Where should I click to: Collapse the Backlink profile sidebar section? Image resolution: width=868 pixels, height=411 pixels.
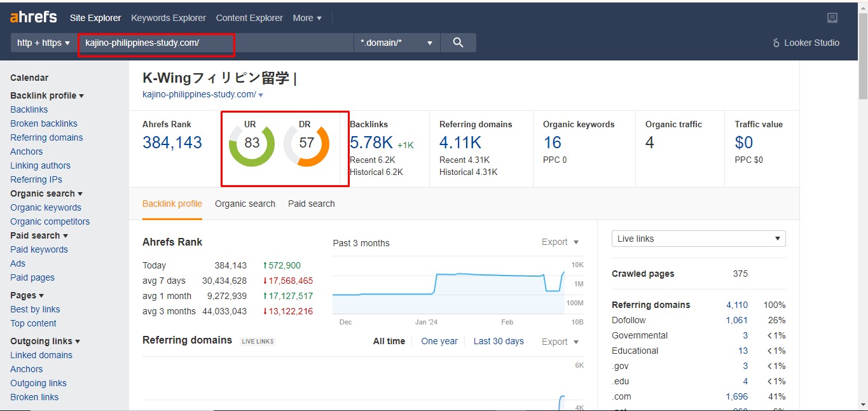[x=47, y=95]
